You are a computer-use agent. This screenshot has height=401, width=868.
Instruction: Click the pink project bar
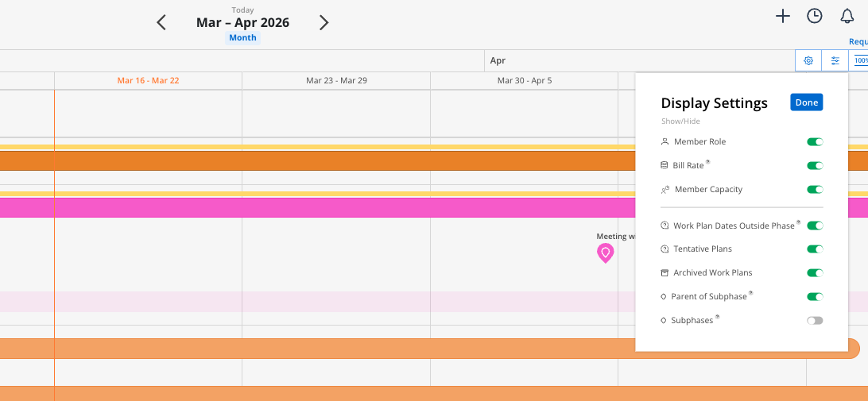(318, 207)
